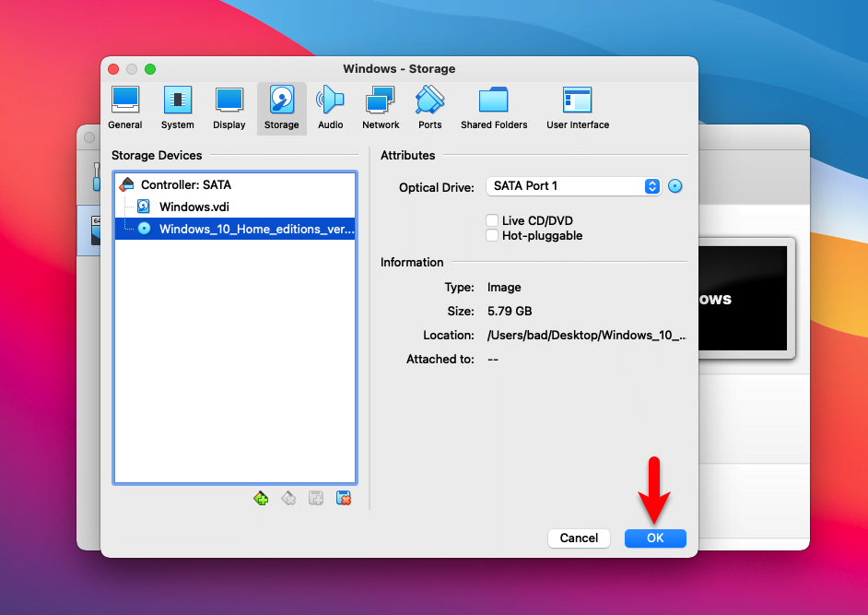Screen dimensions: 868x615
Task: Click the red close window button
Action: 113,69
